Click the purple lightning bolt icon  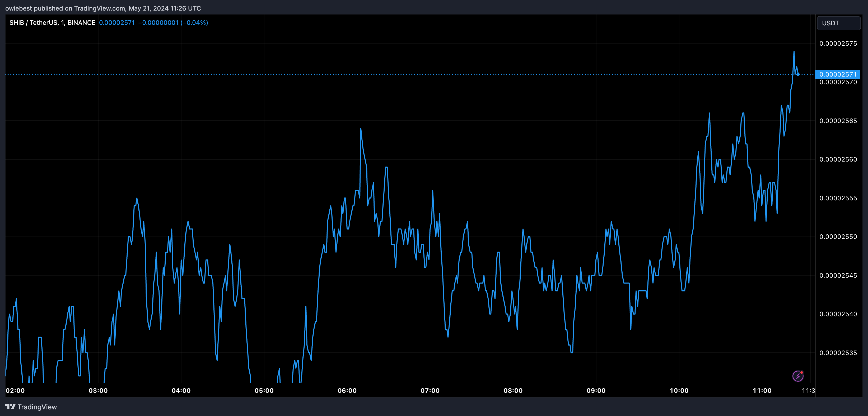point(797,376)
